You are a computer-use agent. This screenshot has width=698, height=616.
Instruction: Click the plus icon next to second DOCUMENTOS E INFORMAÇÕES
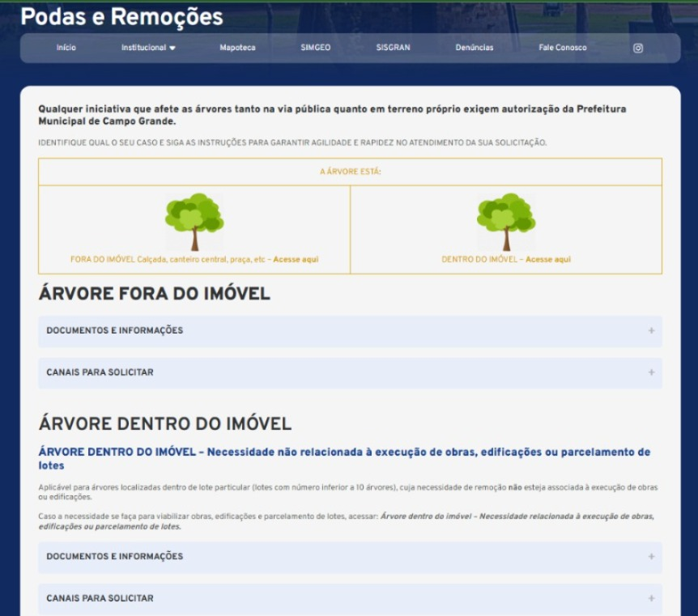click(x=650, y=556)
